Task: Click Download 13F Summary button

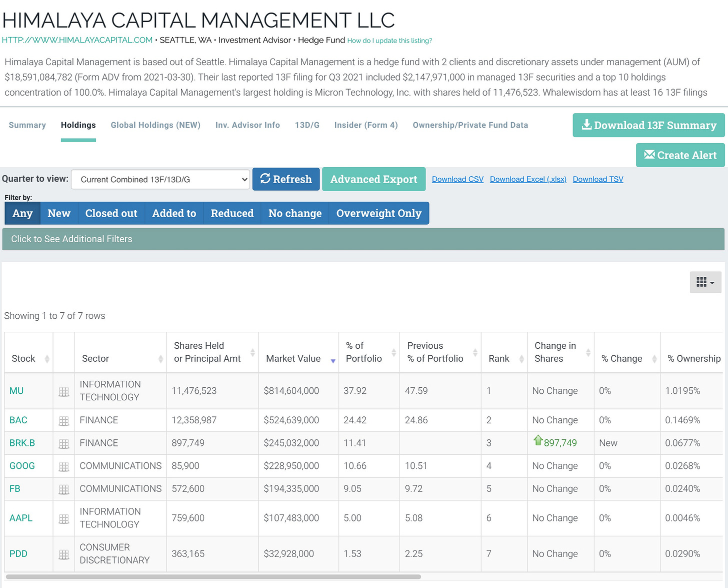Action: point(648,125)
